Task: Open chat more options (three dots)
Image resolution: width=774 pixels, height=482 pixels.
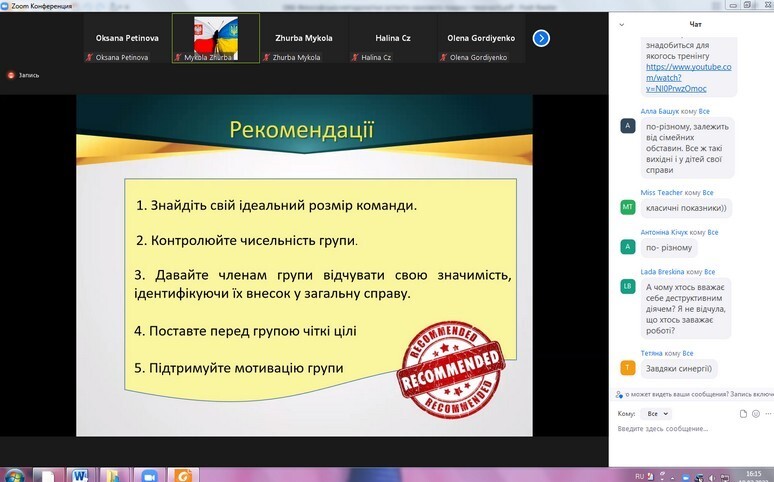Action: [768, 413]
